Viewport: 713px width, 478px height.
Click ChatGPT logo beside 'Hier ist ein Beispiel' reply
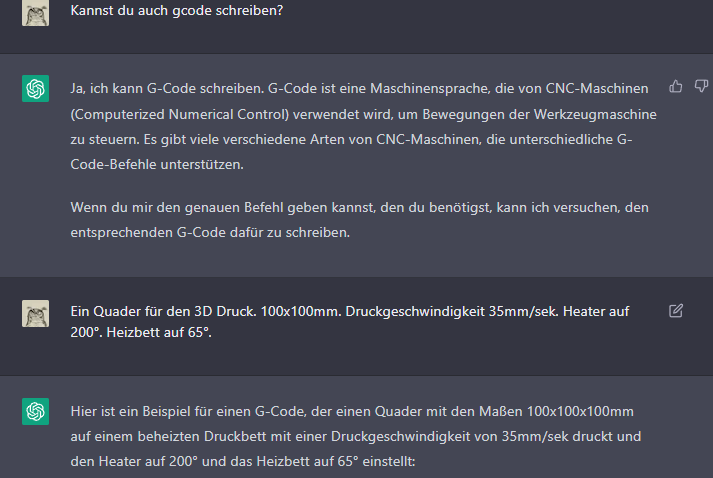pos(35,411)
